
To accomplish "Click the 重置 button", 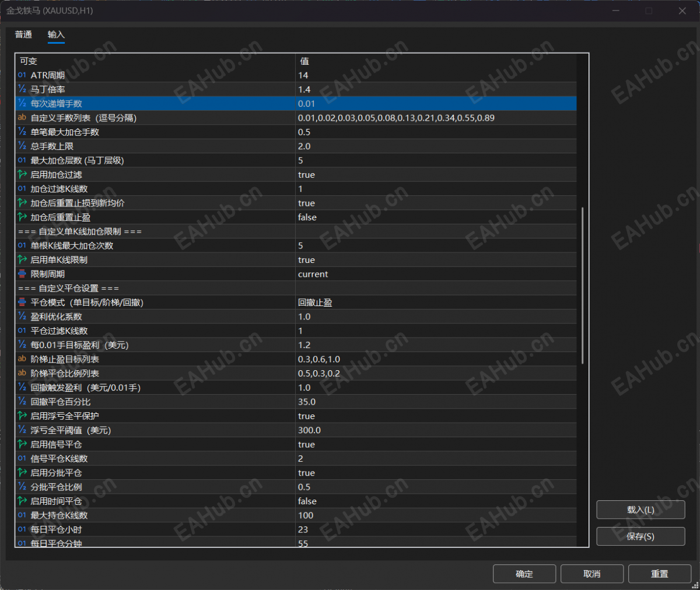I will [659, 574].
